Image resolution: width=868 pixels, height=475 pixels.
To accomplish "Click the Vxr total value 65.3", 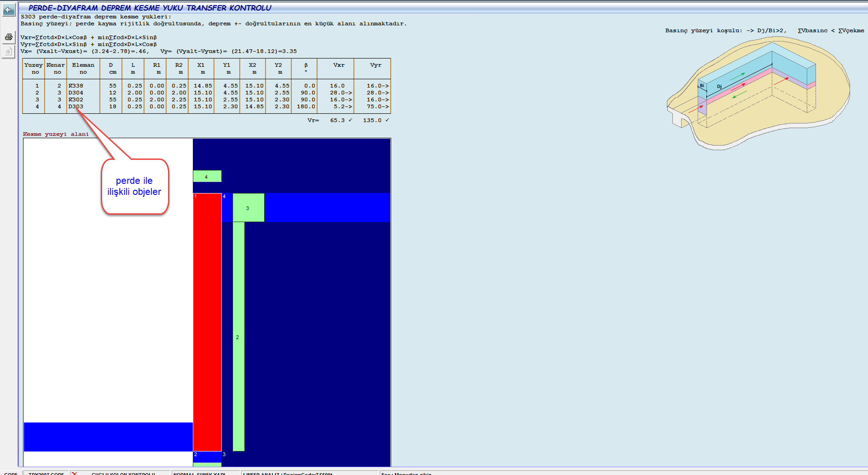I will point(337,120).
